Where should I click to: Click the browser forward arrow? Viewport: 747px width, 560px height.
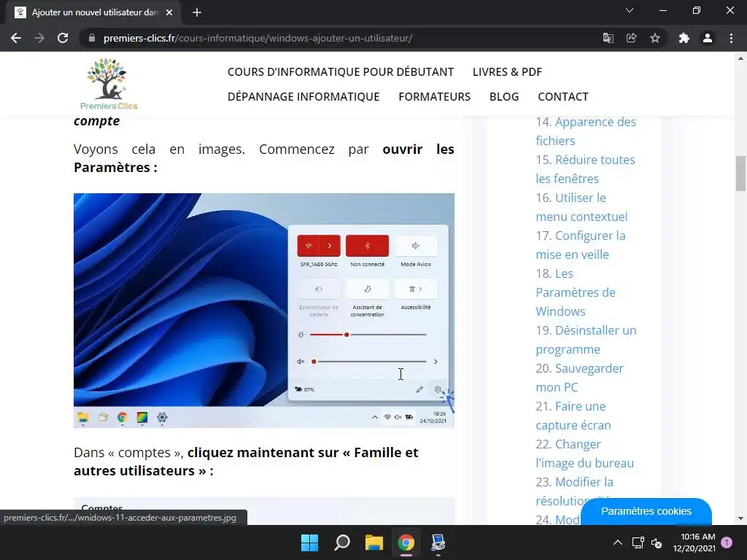pos(39,38)
